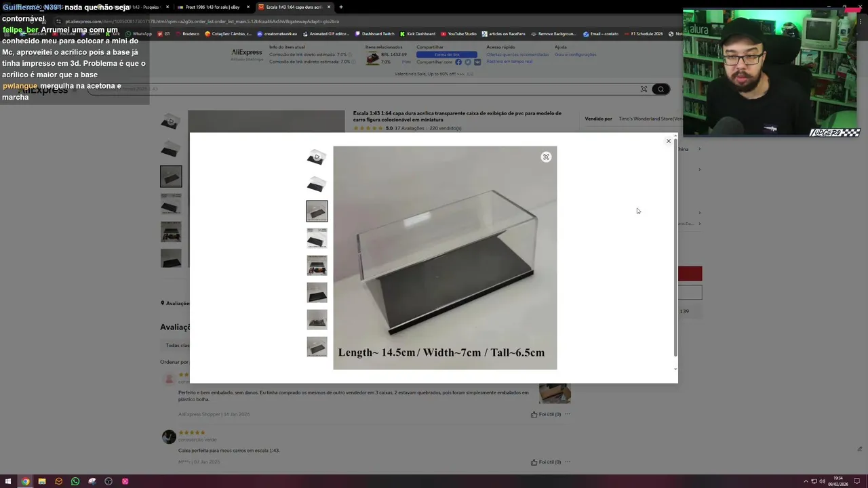Click the 'Forma de link' button
The height and width of the screenshot is (488, 868).
click(447, 54)
